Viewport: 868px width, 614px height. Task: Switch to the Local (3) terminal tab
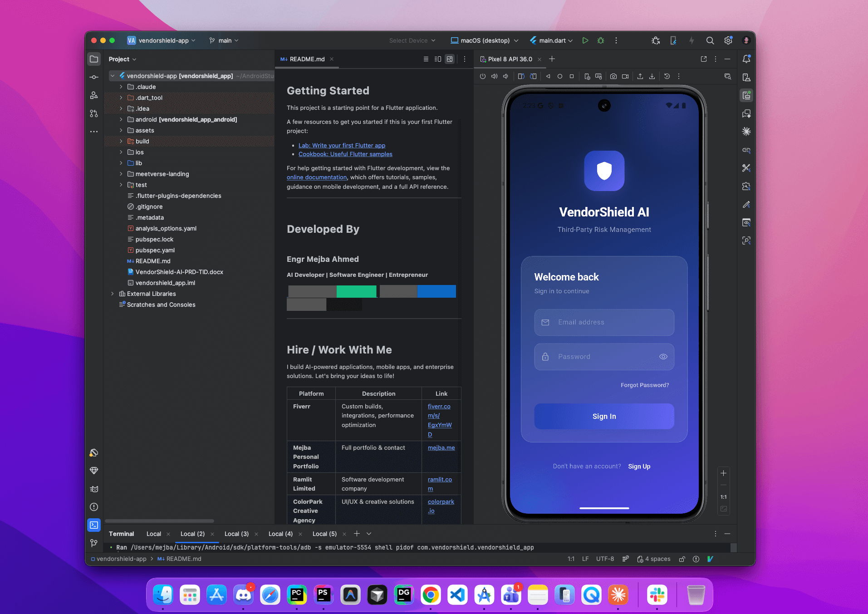[x=236, y=534]
